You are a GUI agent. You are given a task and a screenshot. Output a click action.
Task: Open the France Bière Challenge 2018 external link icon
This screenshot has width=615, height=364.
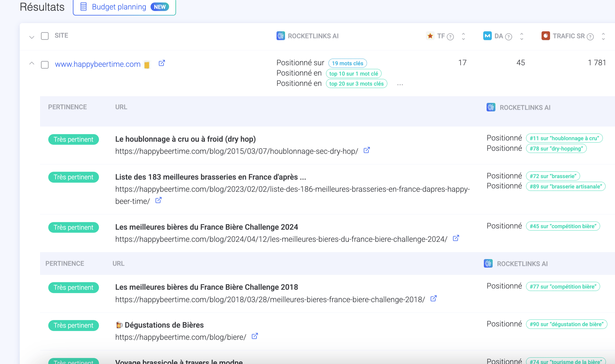(x=434, y=298)
